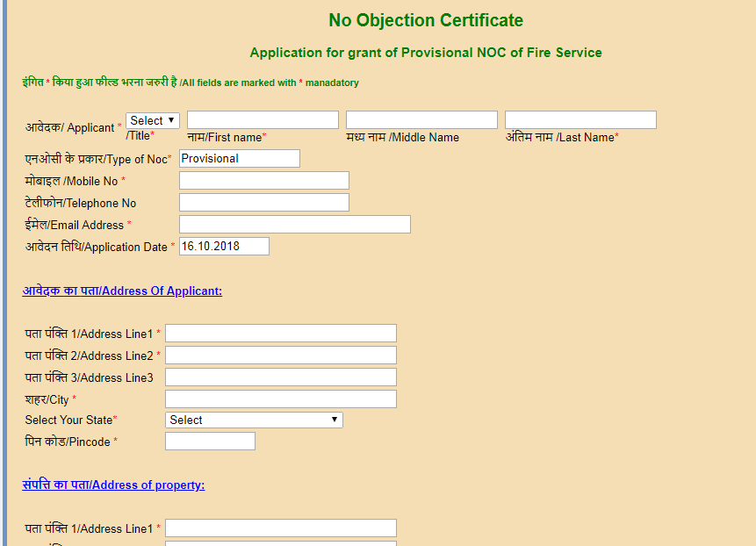Expand the Title select to choose a salutation
The image size is (756, 546).
pyautogui.click(x=152, y=120)
